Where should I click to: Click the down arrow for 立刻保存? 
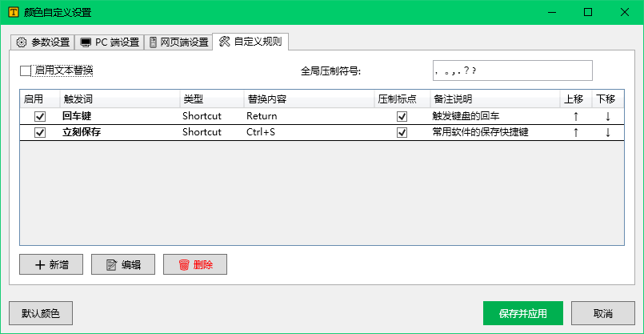(x=608, y=132)
